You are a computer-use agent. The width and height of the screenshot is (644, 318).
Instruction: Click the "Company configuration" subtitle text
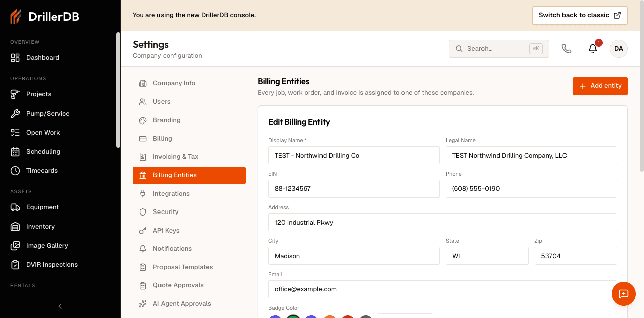point(168,56)
